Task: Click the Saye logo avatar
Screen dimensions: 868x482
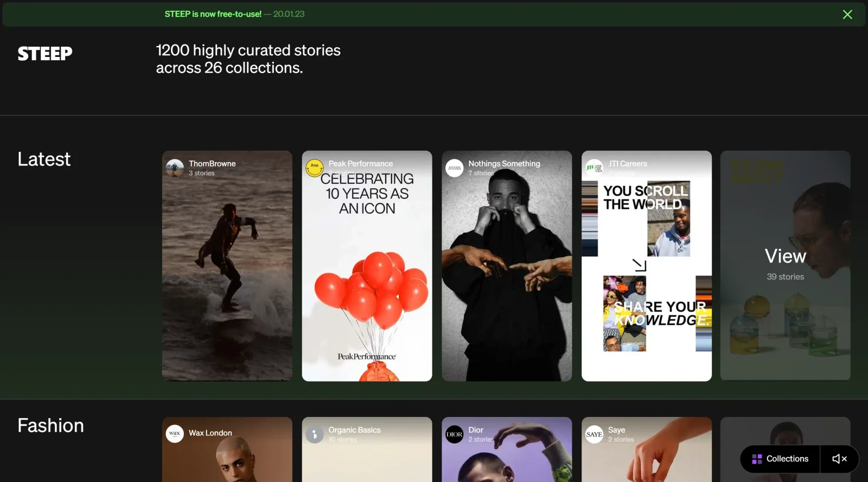Action: (x=594, y=434)
